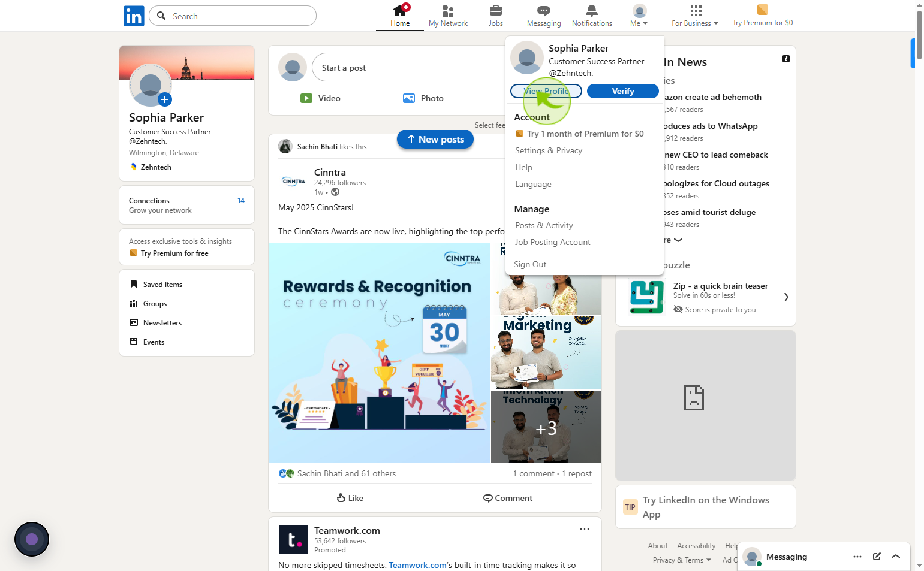Expand Show more news chevron
The width and height of the screenshot is (924, 571).
pyautogui.click(x=678, y=240)
